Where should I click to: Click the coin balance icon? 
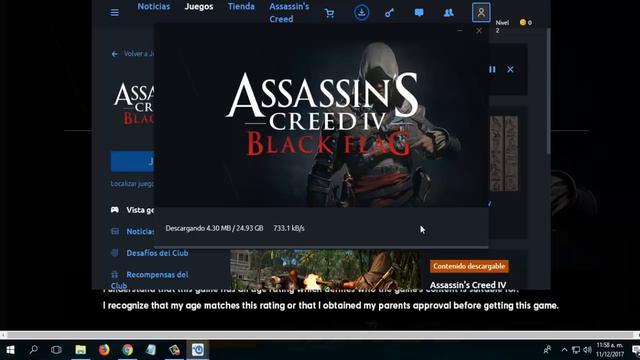pos(522,22)
